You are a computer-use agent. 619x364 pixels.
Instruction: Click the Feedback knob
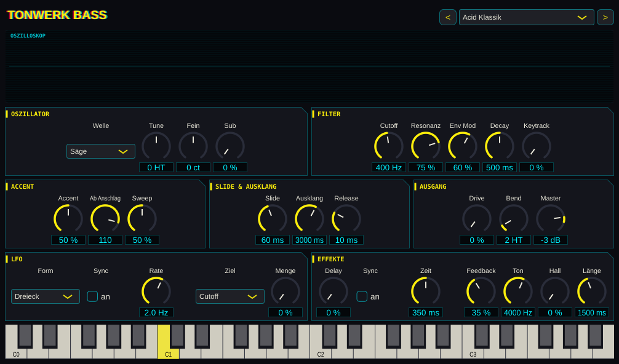tap(481, 291)
